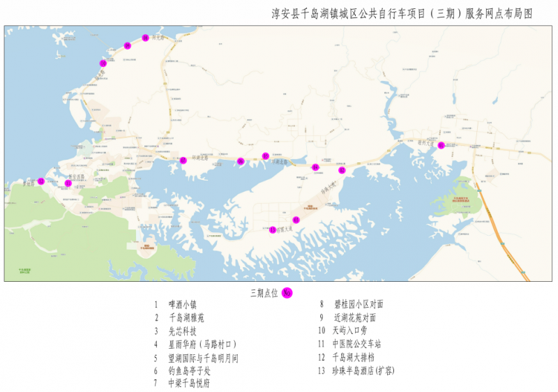Click the 三期点位 legend heading
This screenshot has width=558, height=392.
[x=263, y=292]
